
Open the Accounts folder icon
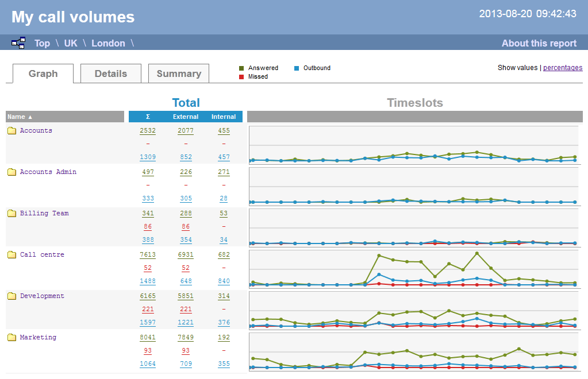coord(11,131)
